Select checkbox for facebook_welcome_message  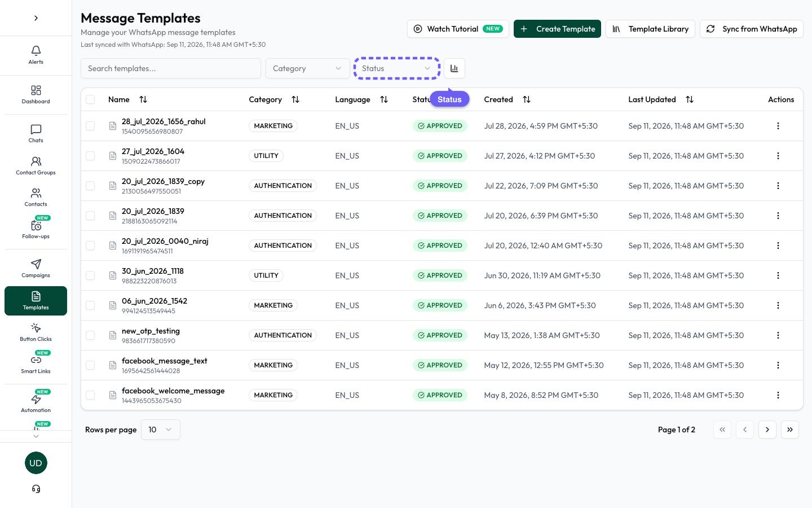[x=90, y=395]
